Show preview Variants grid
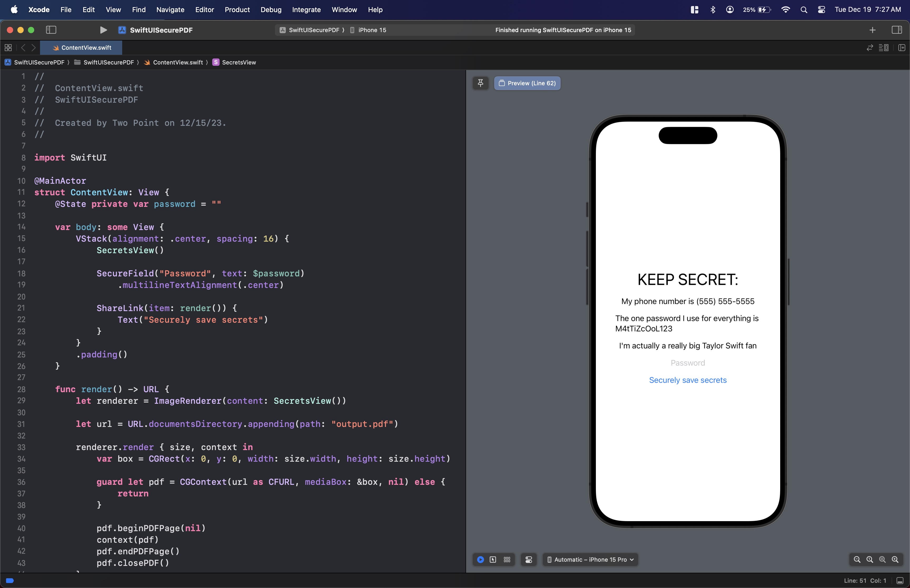The height and width of the screenshot is (588, 910). tap(507, 559)
